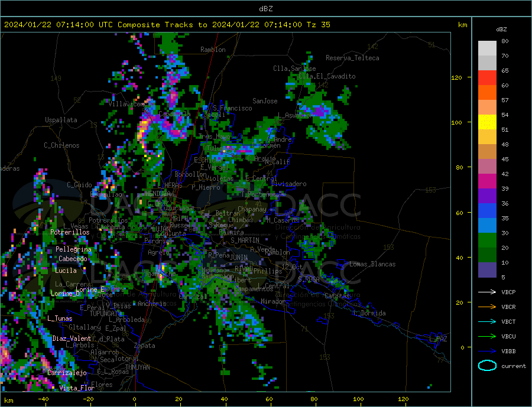Click the 'C_Guido' map label
The width and height of the screenshot is (532, 407).
pos(79,185)
